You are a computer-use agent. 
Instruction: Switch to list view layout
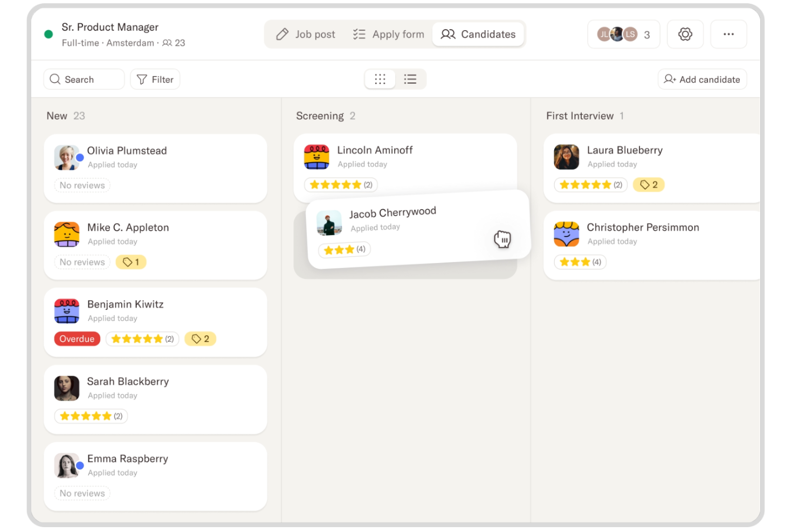410,79
